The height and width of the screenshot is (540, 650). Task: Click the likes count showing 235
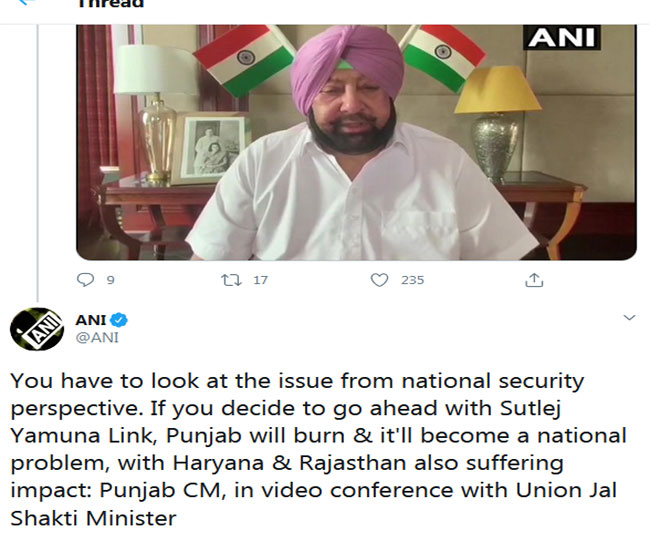[x=412, y=280]
